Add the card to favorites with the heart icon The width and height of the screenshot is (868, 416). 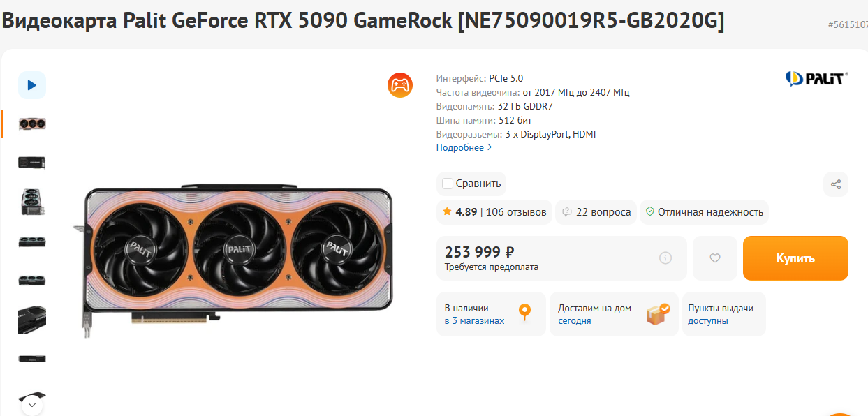(714, 258)
